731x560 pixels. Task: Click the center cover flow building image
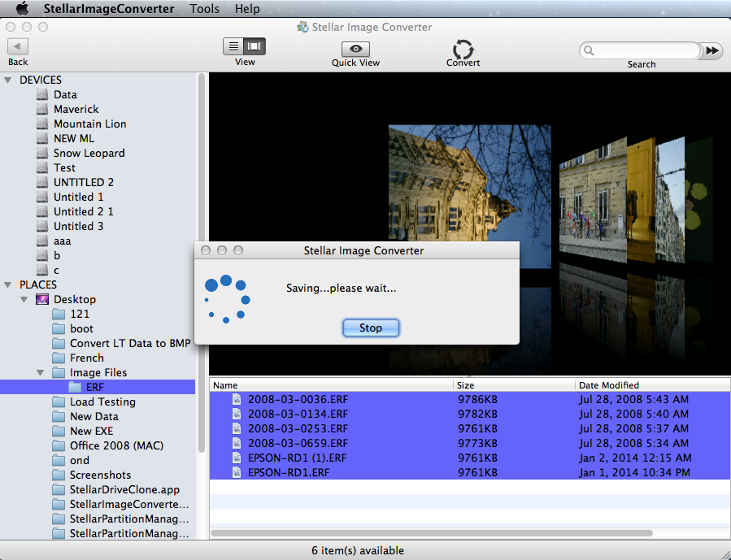point(470,183)
